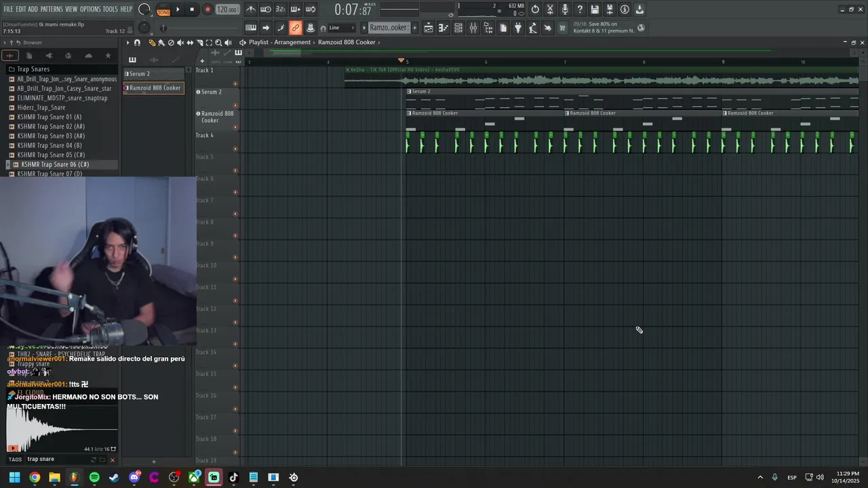868x488 pixels.
Task: Select Hiderz_Trap_Snare sample
Action: (x=41, y=108)
